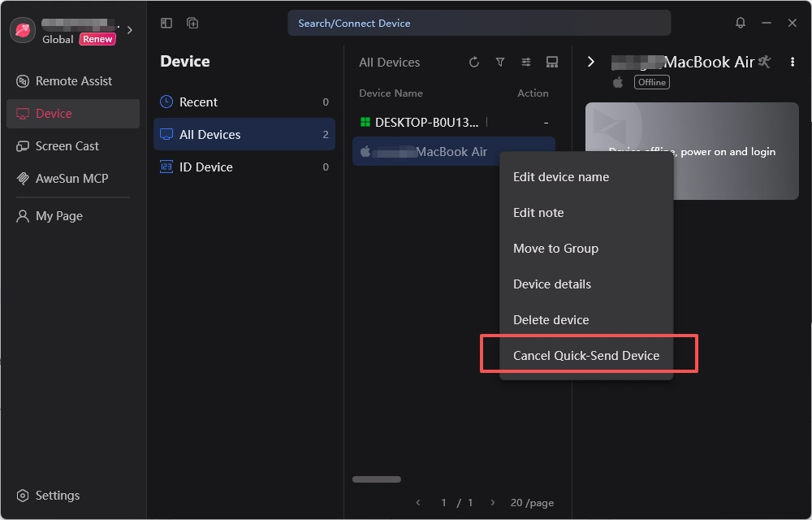
Task: Go to My Page
Action: pyautogui.click(x=73, y=216)
